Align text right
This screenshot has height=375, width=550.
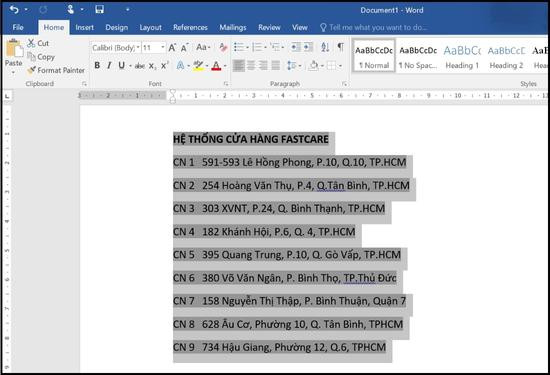click(x=263, y=65)
